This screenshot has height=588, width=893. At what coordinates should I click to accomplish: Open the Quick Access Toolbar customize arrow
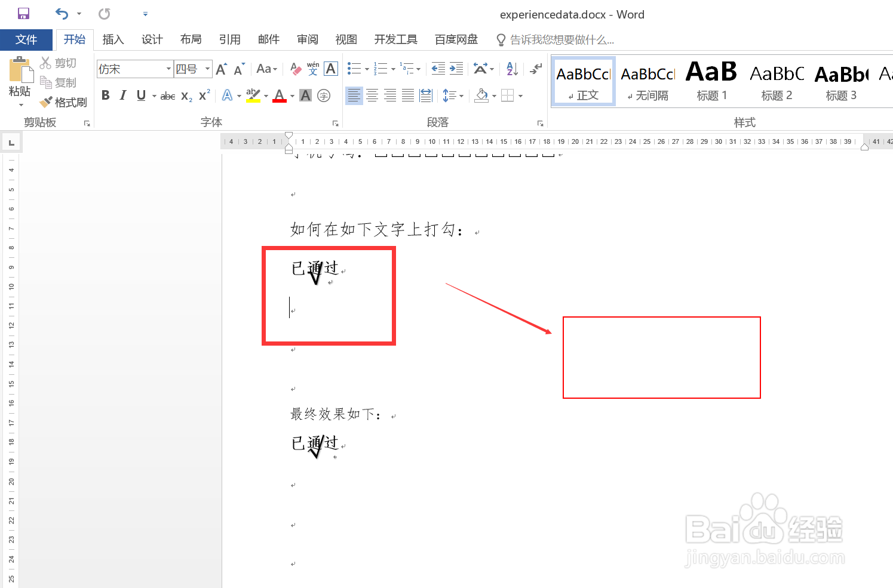tap(145, 14)
